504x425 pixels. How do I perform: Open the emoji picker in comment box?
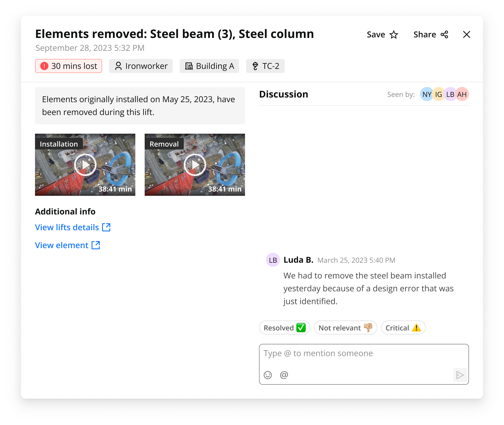pos(268,375)
